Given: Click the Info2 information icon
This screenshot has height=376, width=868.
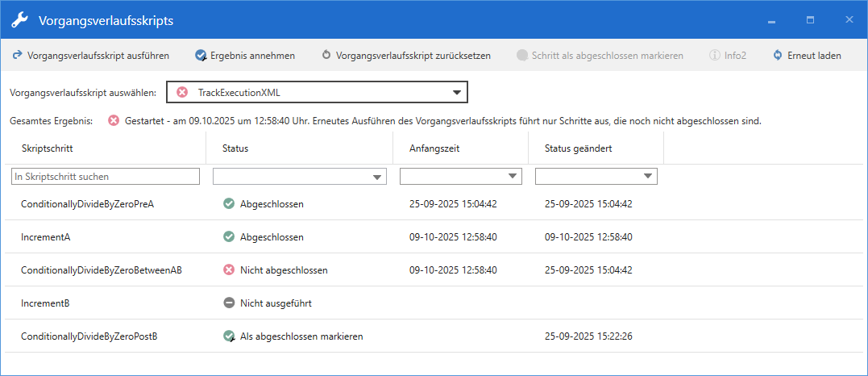Looking at the screenshot, I should (714, 56).
